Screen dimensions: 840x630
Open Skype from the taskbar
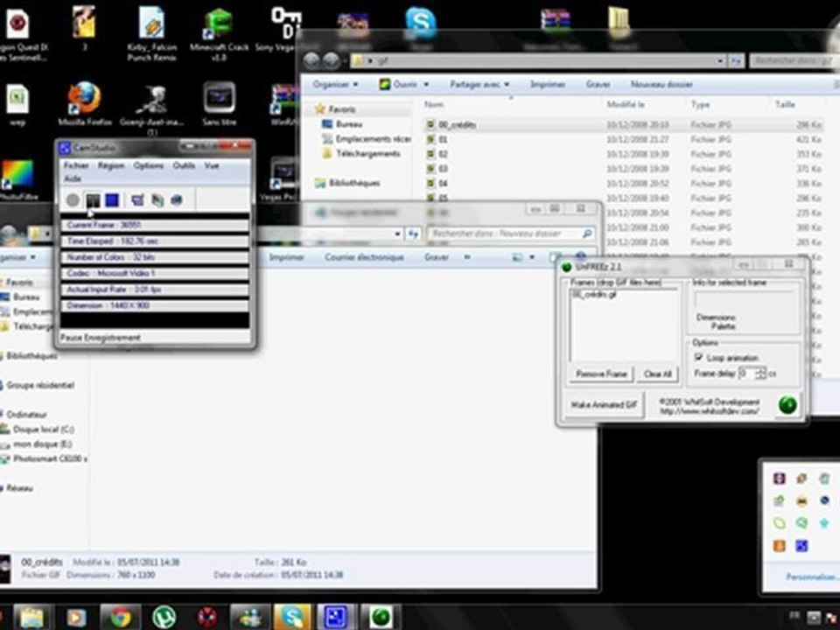pos(290,618)
